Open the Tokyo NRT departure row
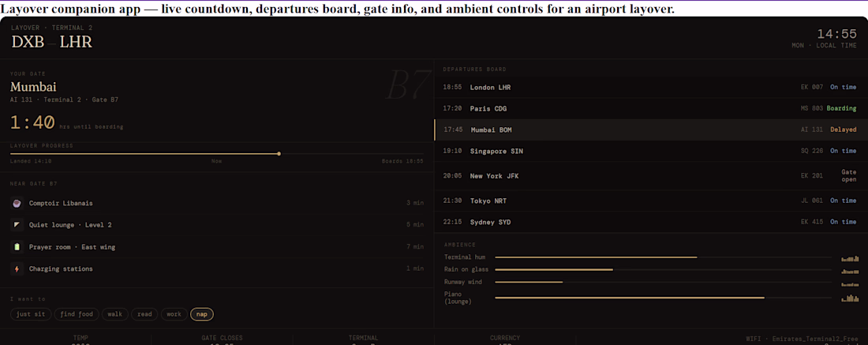The height and width of the screenshot is (345, 868). 651,201
